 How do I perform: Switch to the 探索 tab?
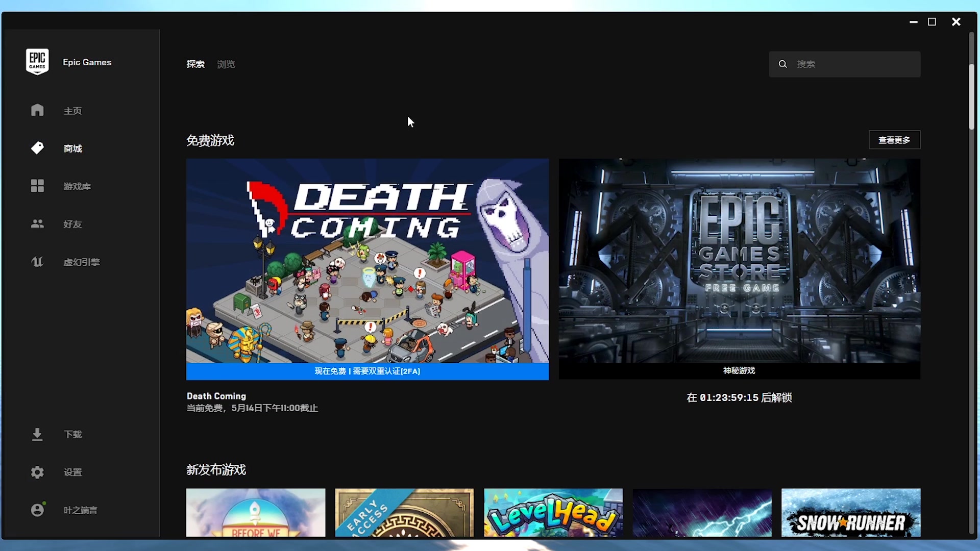click(195, 64)
